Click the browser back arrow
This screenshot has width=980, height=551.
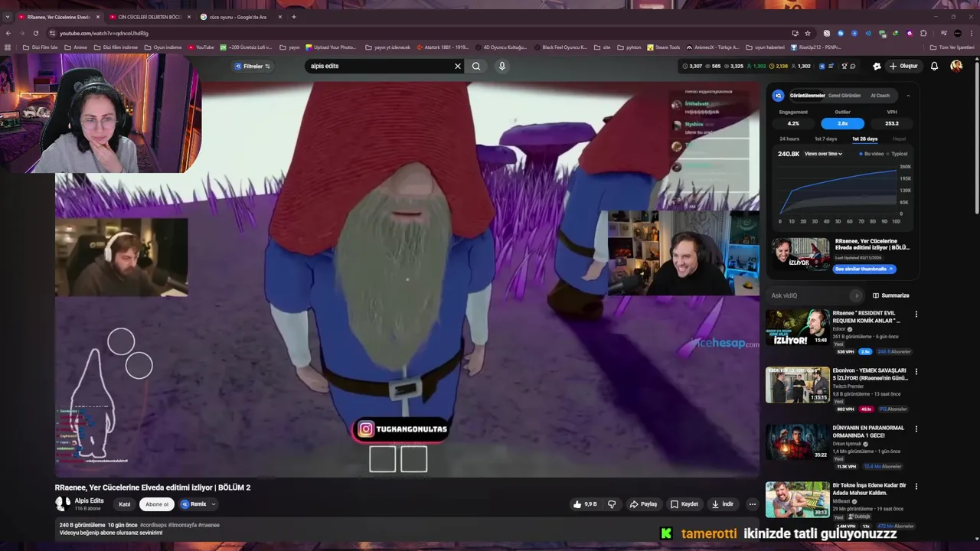8,33
